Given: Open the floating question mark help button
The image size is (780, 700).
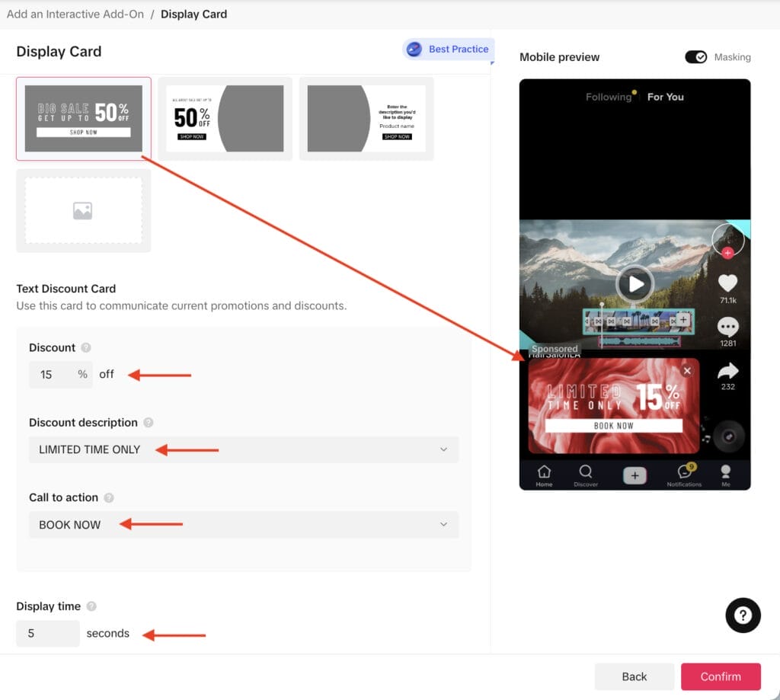Looking at the screenshot, I should point(743,615).
